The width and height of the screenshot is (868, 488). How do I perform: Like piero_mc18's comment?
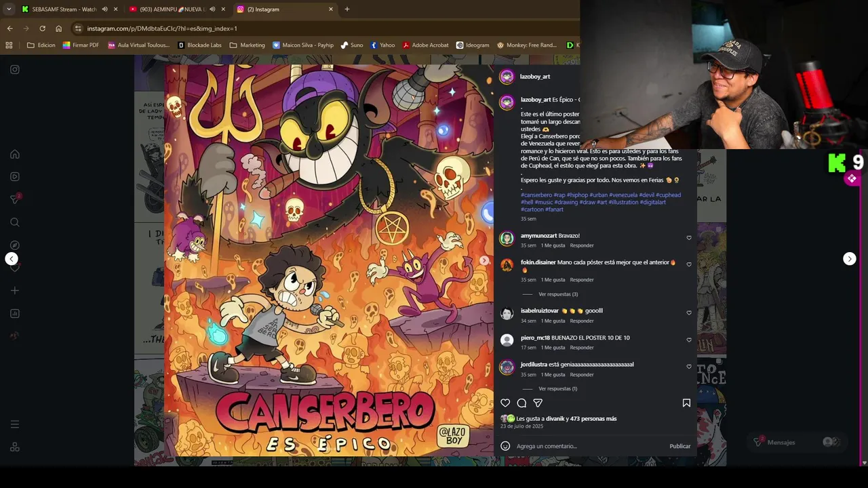coord(689,340)
